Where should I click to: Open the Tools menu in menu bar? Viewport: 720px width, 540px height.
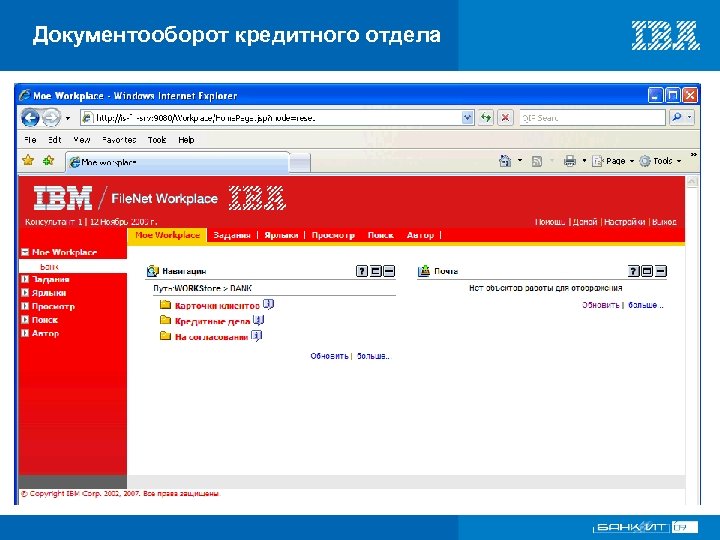[157, 140]
